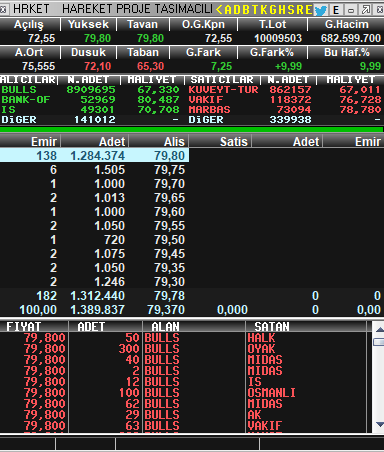Image resolution: width=384 pixels, height=452 pixels.
Task: Select the 62-lot trade sold by MIDAS
Action: pos(183,404)
